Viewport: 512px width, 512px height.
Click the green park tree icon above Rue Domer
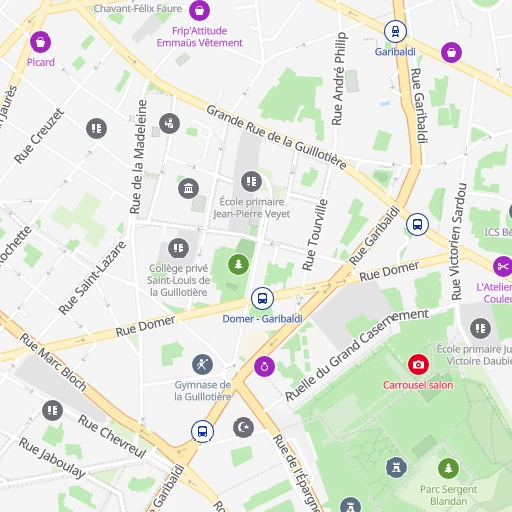(238, 264)
